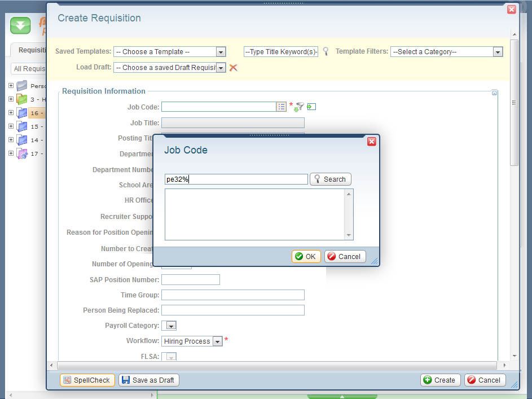Image resolution: width=532 pixels, height=399 pixels.
Task: Click the funnel filter icon beside Job Code
Action: click(298, 107)
